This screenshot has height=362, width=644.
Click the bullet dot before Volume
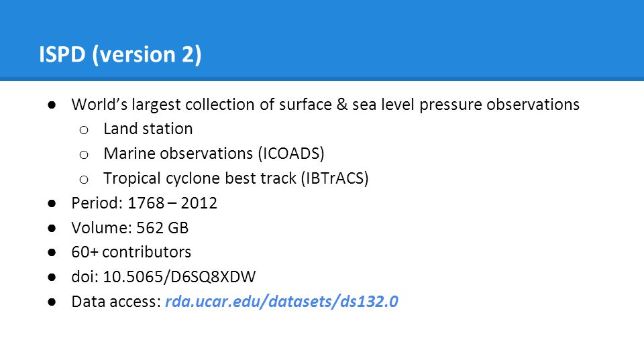[52, 228]
